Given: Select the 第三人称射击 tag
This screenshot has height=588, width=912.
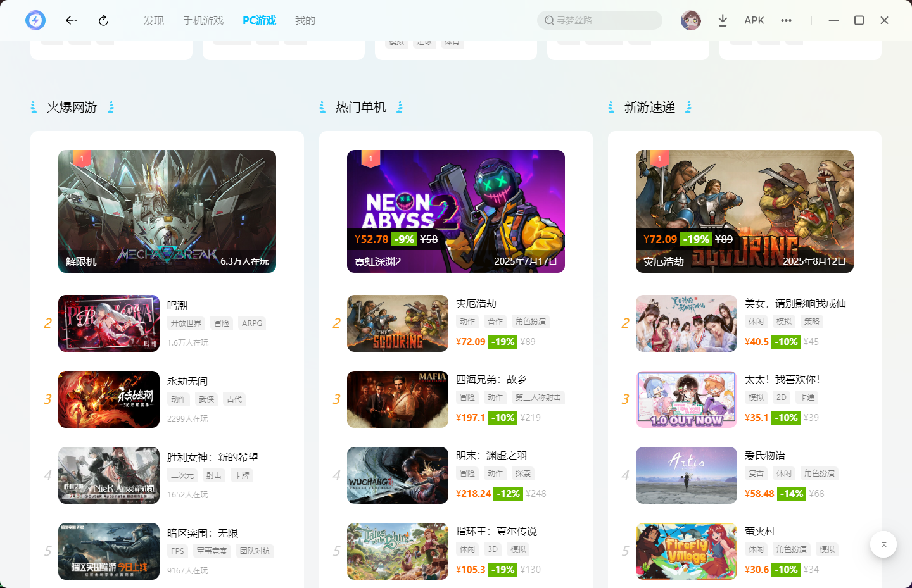Looking at the screenshot, I should click(x=538, y=397).
